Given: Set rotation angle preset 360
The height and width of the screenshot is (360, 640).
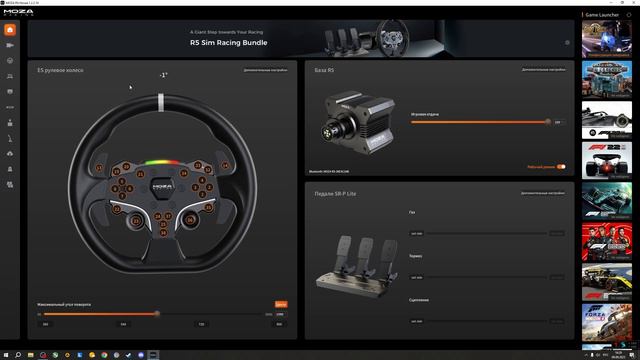Looking at the screenshot, I should tap(45, 324).
